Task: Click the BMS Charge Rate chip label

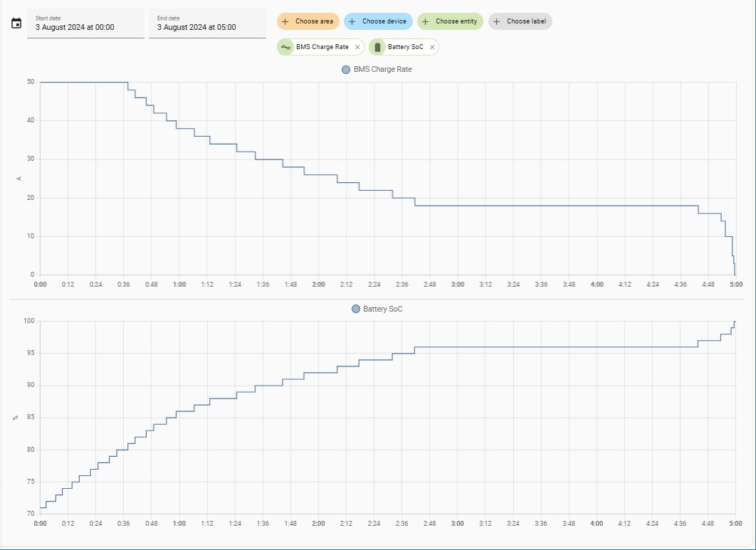Action: 322,47
